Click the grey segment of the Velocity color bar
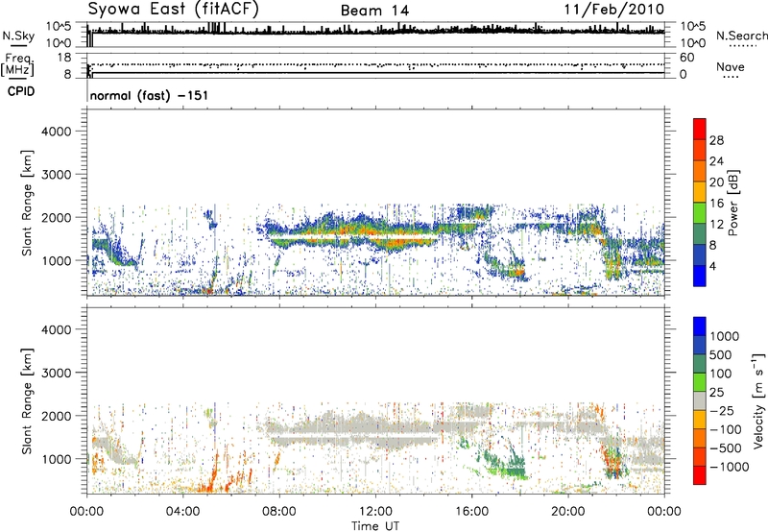Viewport: 768px width, 532px height. (700, 401)
